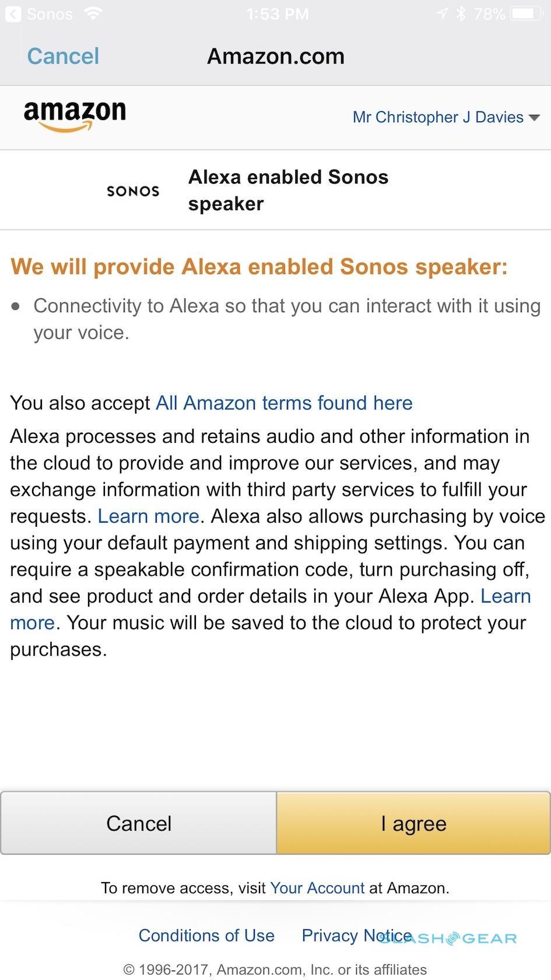
Task: Open the Privacy Notice link
Action: tap(356, 936)
